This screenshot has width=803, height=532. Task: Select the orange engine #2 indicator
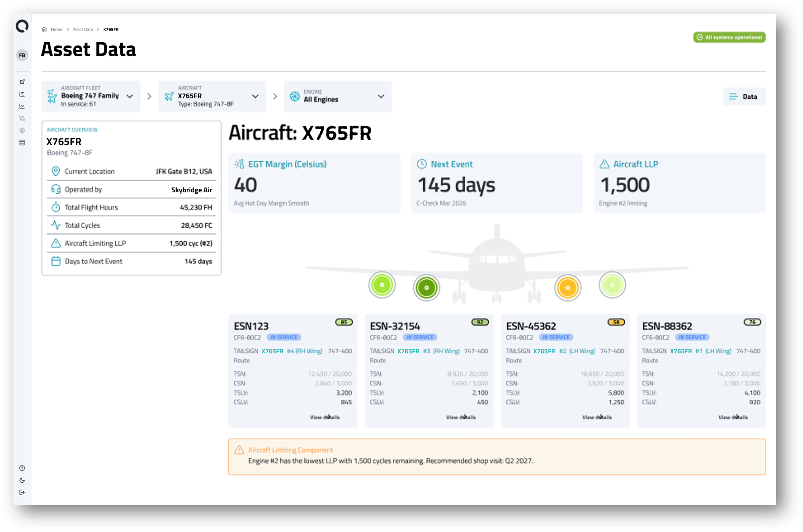coord(567,287)
